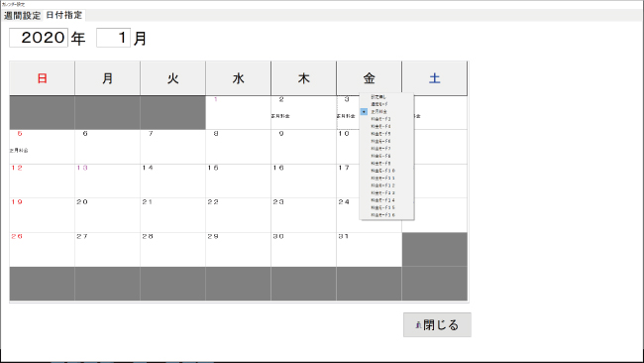The height and width of the screenshot is (363, 644).
Task: Select the January 12 calendar cell
Action: click(42, 181)
